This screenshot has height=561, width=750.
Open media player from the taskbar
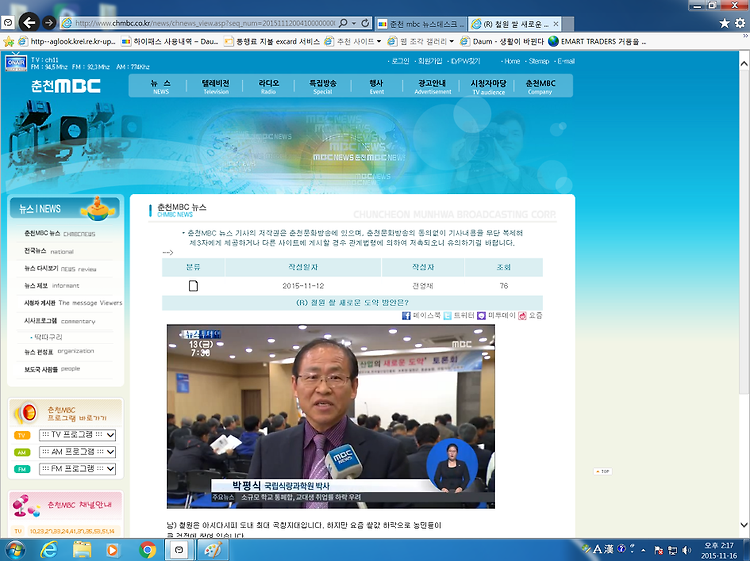pos(112,550)
